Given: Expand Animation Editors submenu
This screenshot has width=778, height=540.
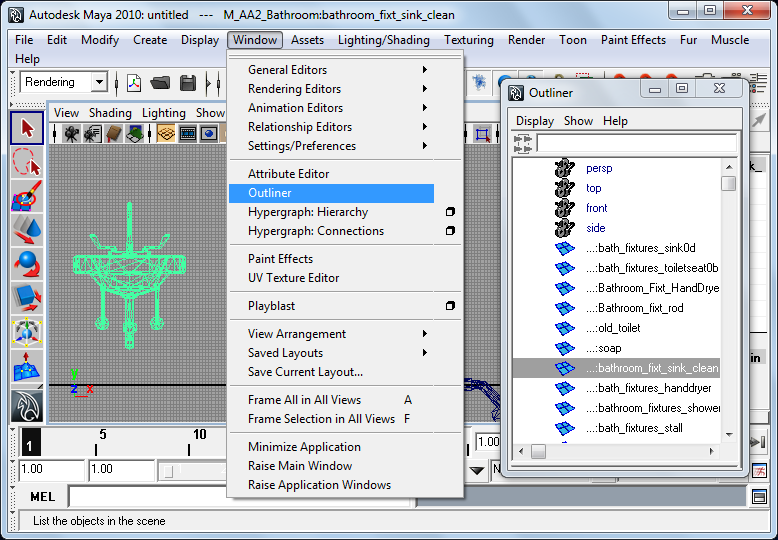Looking at the screenshot, I should pos(425,107).
